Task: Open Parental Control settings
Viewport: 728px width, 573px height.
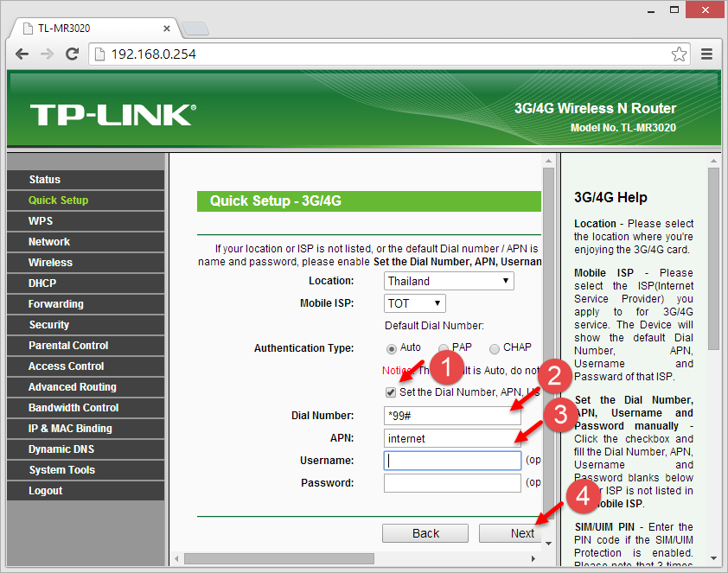Action: click(x=86, y=346)
